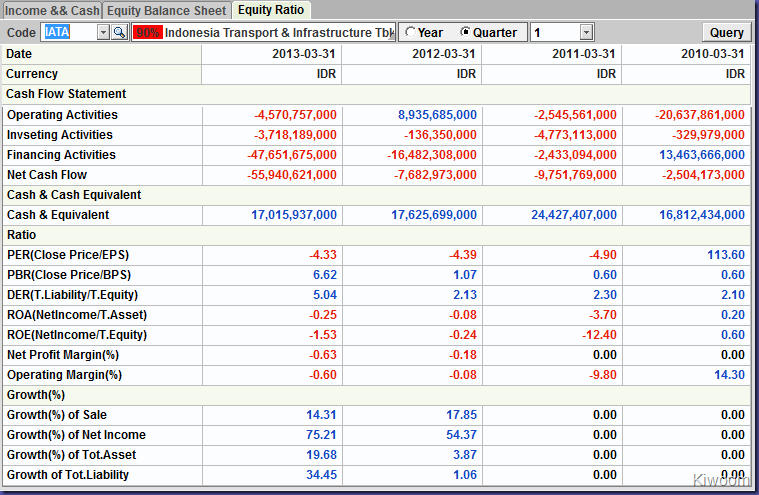Select the Operating Activities row label
The width and height of the screenshot is (759, 495).
[62, 115]
